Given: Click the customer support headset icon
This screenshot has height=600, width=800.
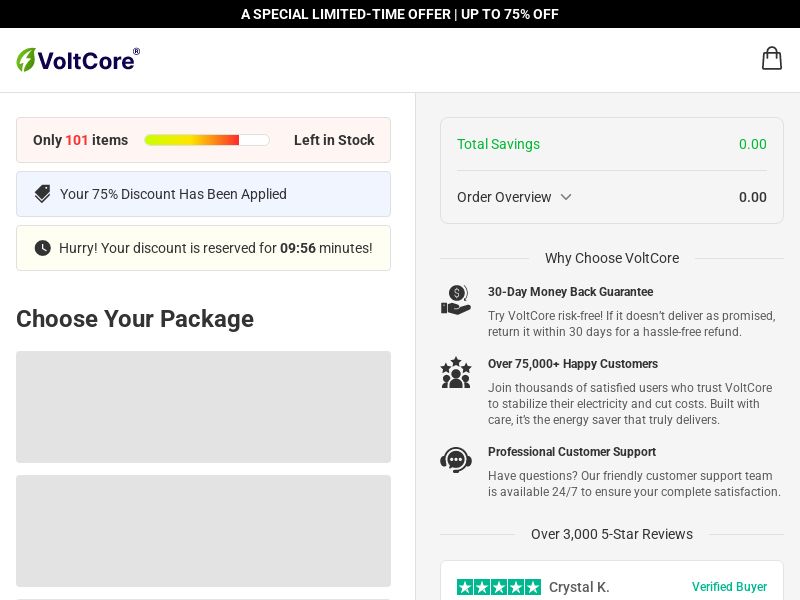Looking at the screenshot, I should point(456,460).
